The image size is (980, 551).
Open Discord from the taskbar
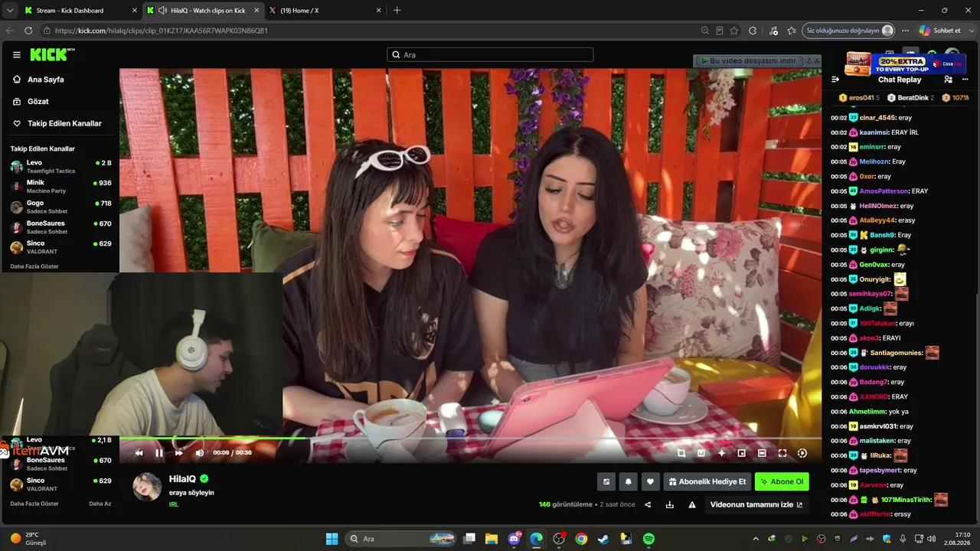click(514, 539)
